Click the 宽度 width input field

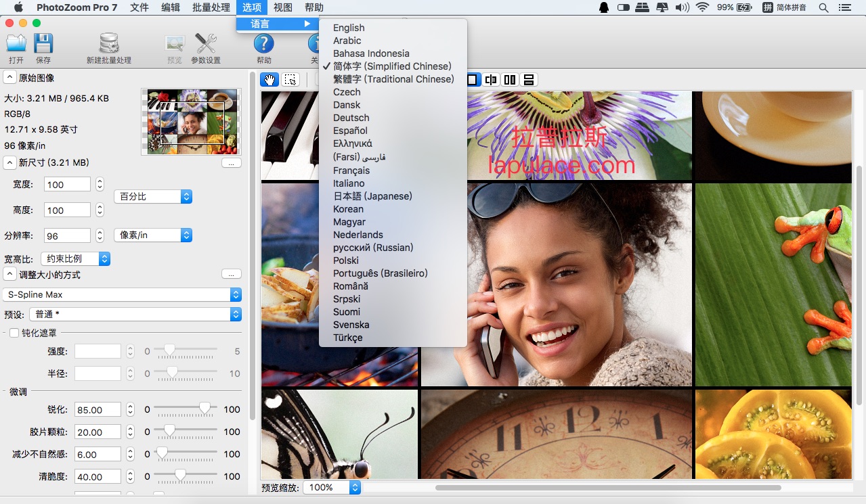point(67,185)
